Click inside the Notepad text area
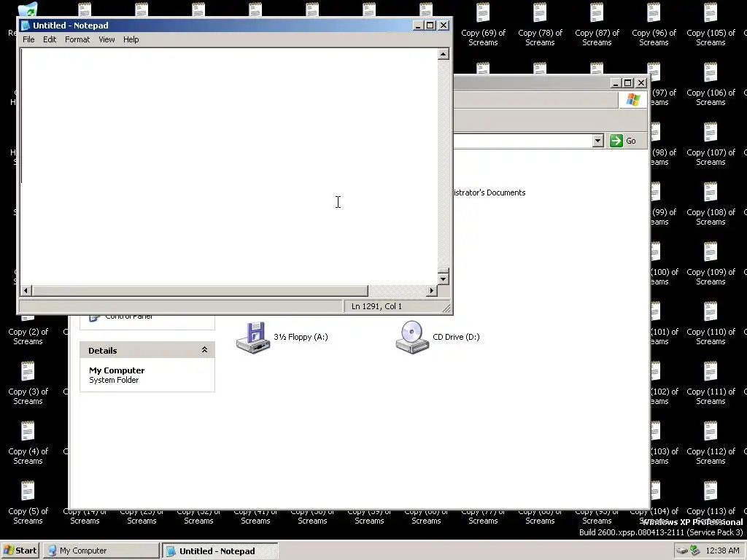Image resolution: width=747 pixels, height=560 pixels. (x=228, y=167)
